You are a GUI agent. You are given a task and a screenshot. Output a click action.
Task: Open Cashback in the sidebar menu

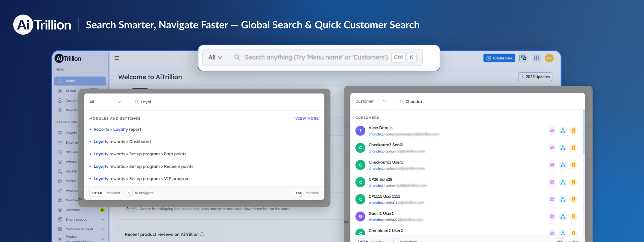tap(73, 210)
